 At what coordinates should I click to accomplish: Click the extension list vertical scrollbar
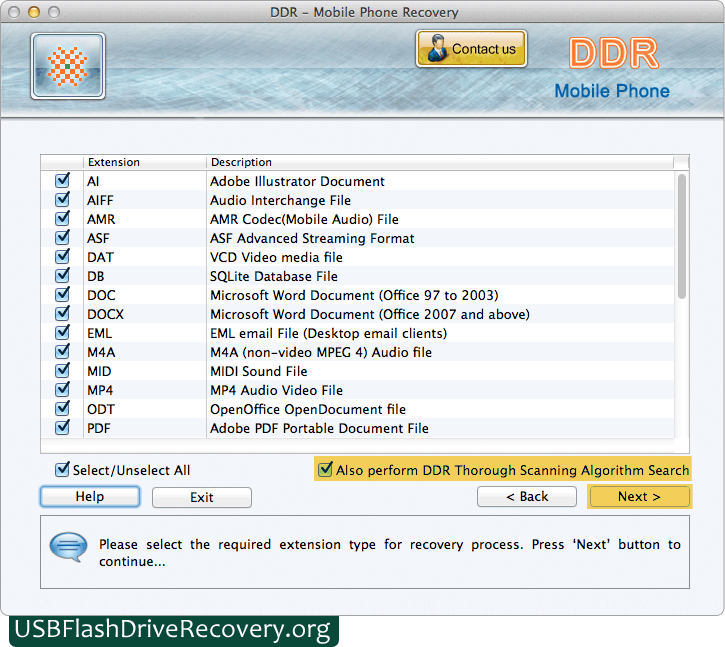[682, 236]
